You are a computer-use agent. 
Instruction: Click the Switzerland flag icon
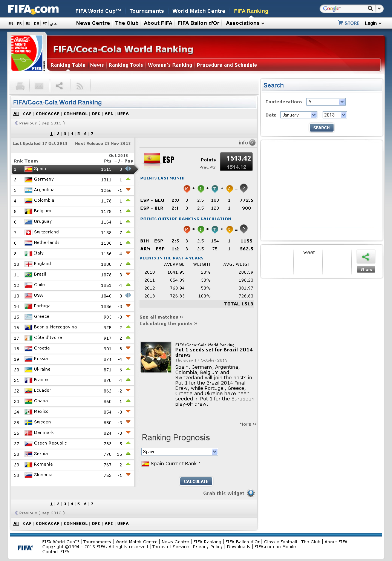[28, 232]
